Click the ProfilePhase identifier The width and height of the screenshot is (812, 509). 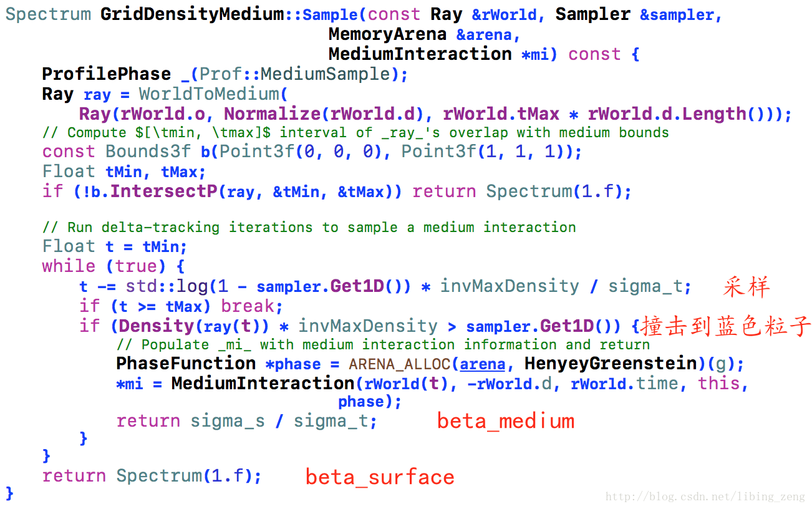coord(106,74)
